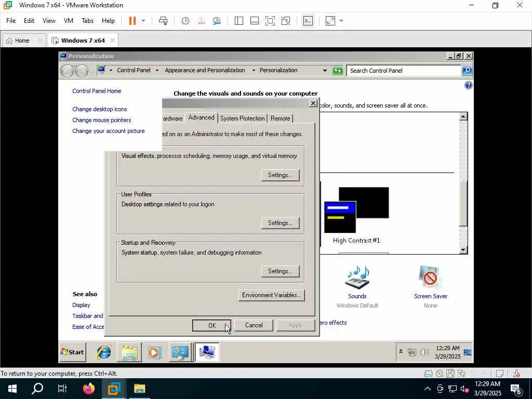This screenshot has height=399, width=532.
Task: Open host Task View button
Action: (62, 389)
